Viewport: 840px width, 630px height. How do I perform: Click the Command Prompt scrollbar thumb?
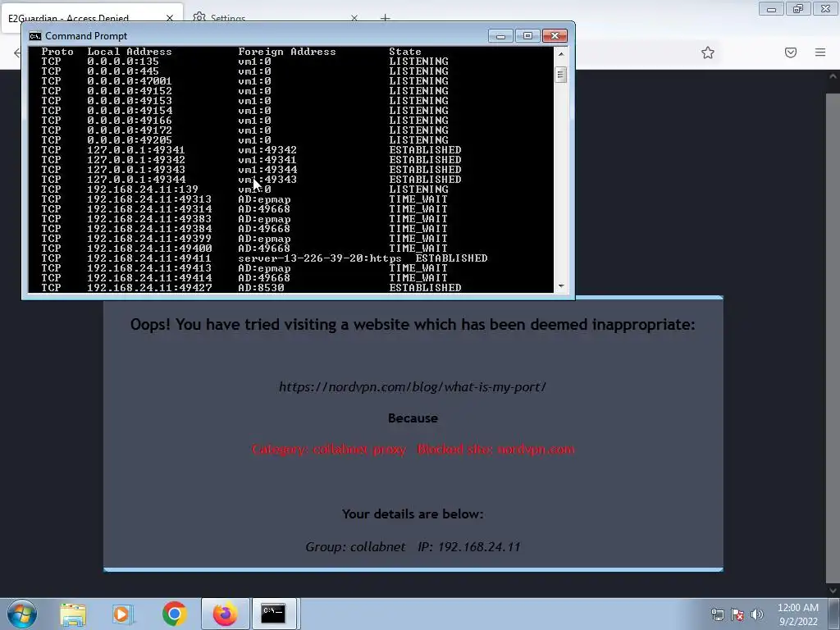[561, 75]
